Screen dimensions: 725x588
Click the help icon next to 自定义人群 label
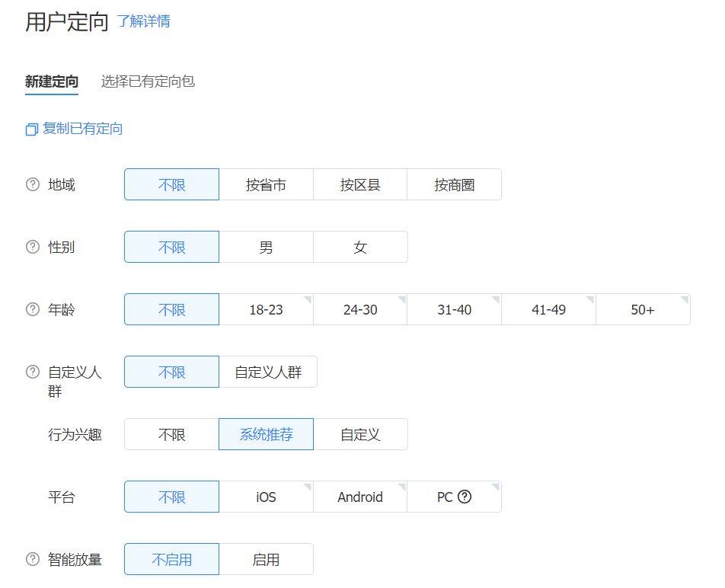[32, 372]
